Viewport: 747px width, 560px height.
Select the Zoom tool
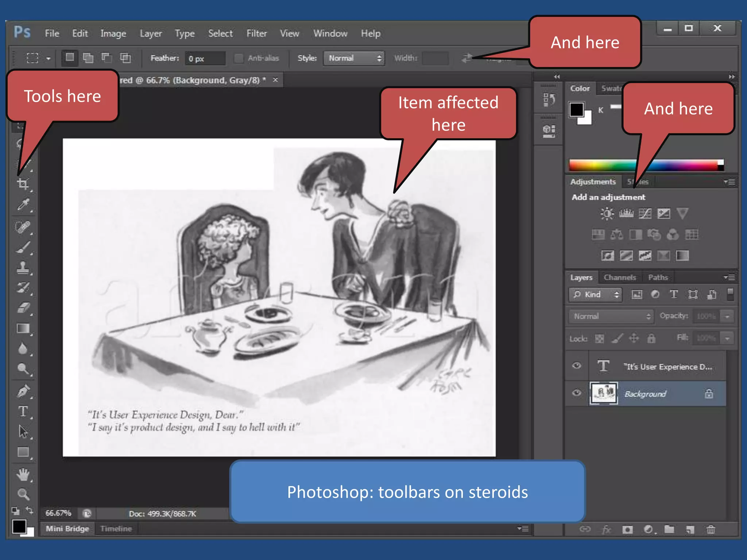pyautogui.click(x=23, y=494)
